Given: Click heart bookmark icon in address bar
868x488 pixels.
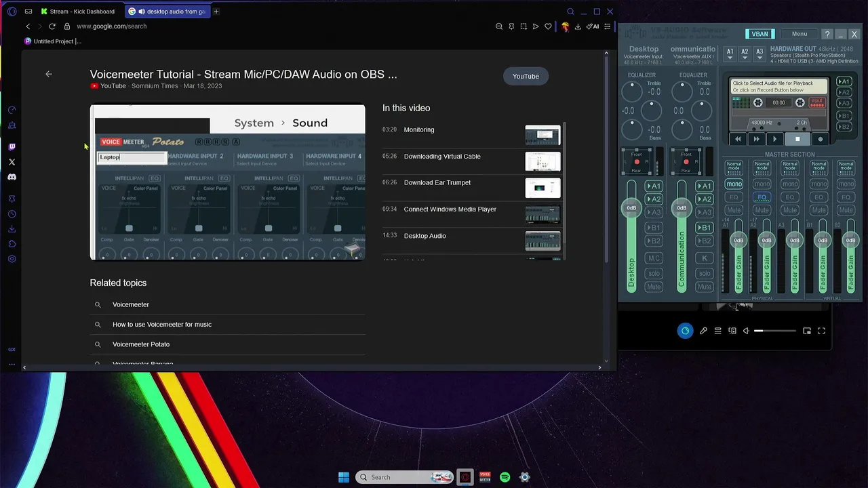Looking at the screenshot, I should [548, 26].
